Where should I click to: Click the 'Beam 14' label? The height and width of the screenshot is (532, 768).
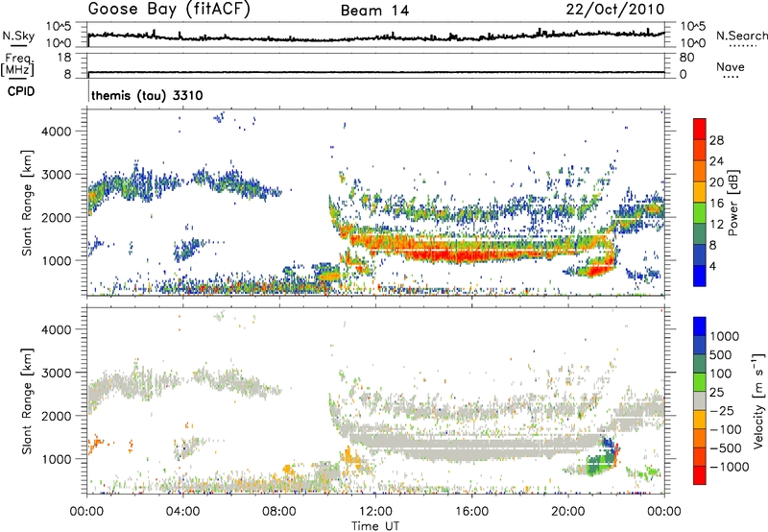(374, 11)
